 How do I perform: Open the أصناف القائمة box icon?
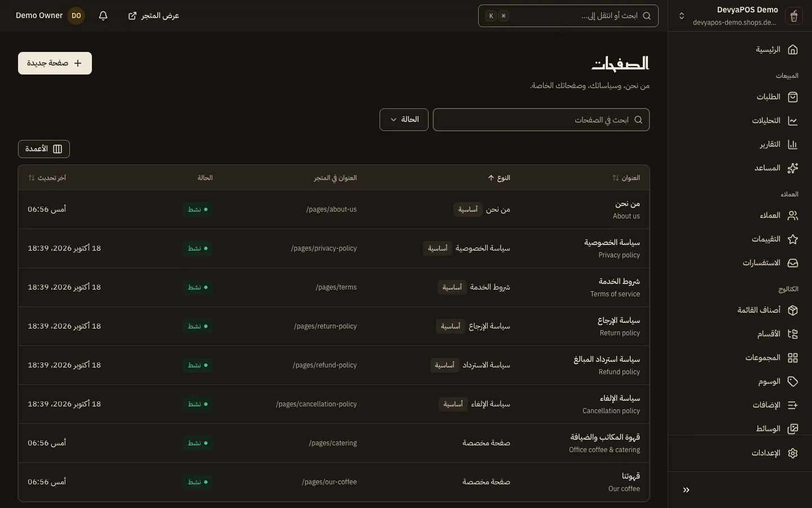point(792,310)
